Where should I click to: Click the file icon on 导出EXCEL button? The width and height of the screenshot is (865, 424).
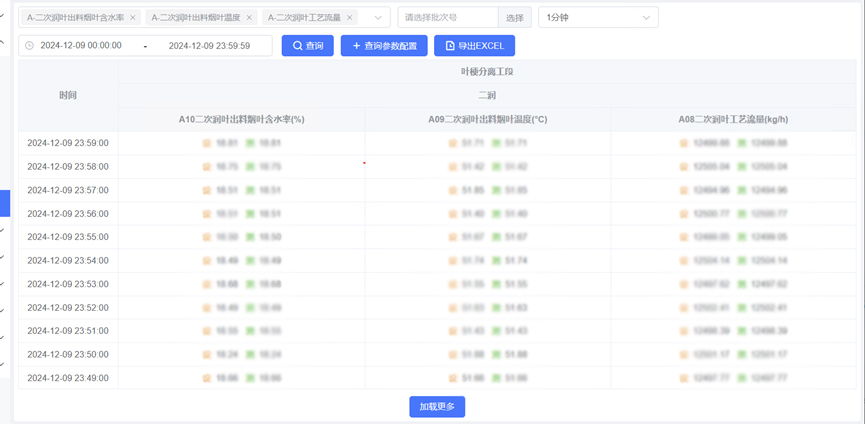point(450,46)
